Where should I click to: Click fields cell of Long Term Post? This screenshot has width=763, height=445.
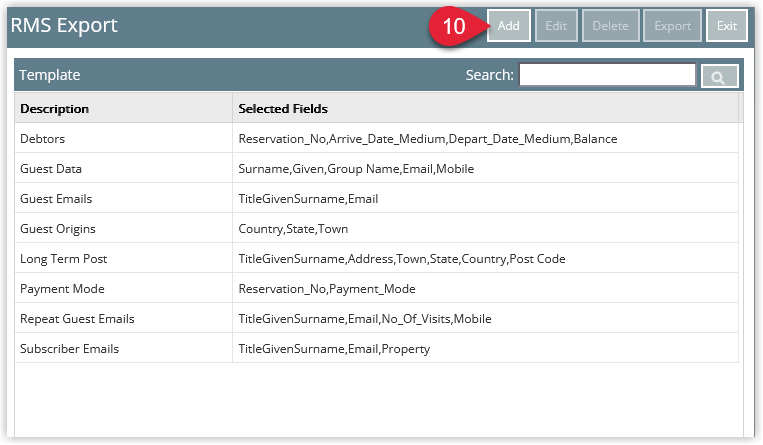(x=485, y=259)
